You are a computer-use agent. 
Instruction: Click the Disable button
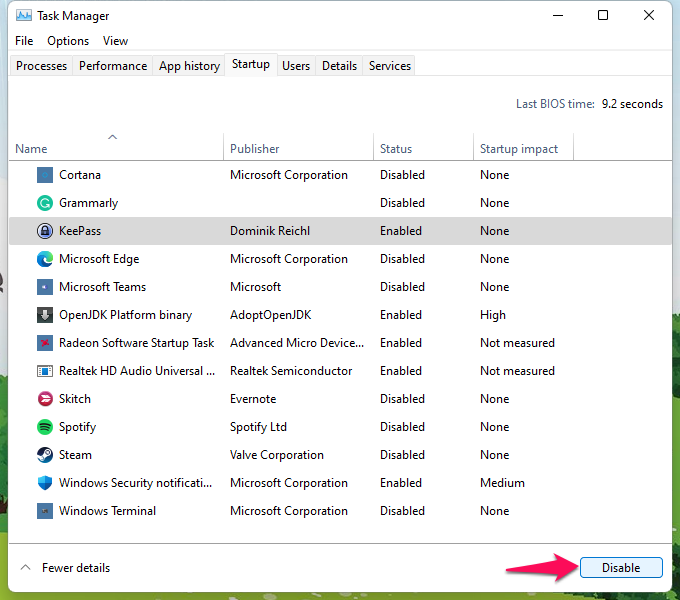pyautogui.click(x=621, y=567)
